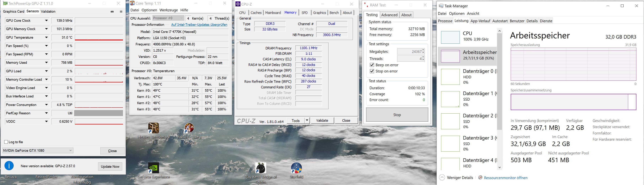Open About tab in RAM Test
Image resolution: width=644 pixels, height=185 pixels.
(x=406, y=15)
